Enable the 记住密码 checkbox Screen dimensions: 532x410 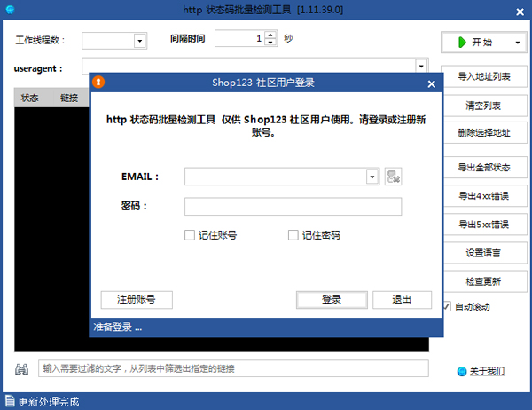click(293, 235)
